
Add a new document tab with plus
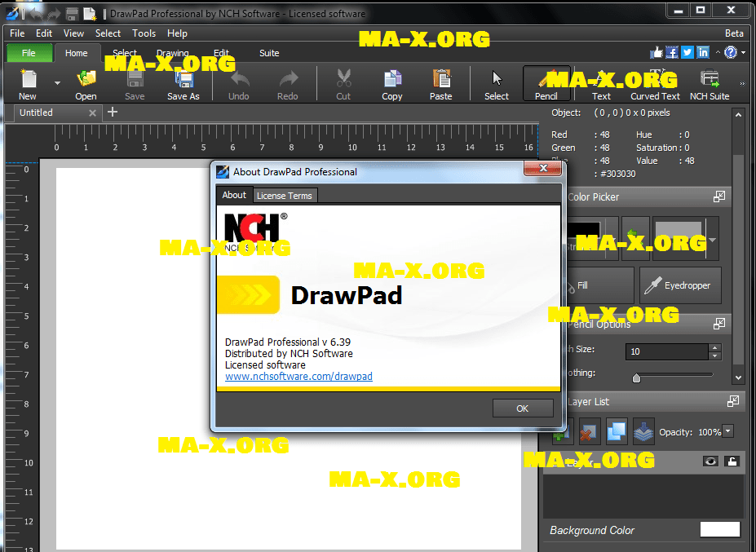point(113,112)
